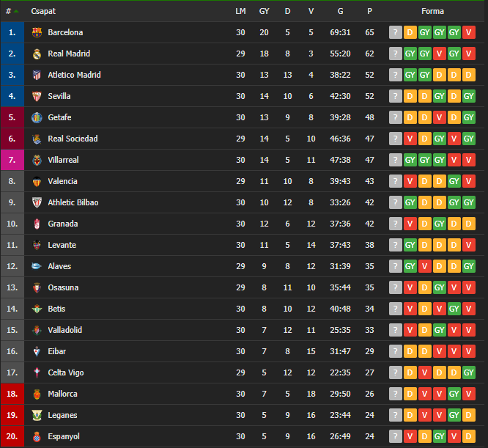Click the G goals column header
This screenshot has height=448, width=488.
pos(340,11)
